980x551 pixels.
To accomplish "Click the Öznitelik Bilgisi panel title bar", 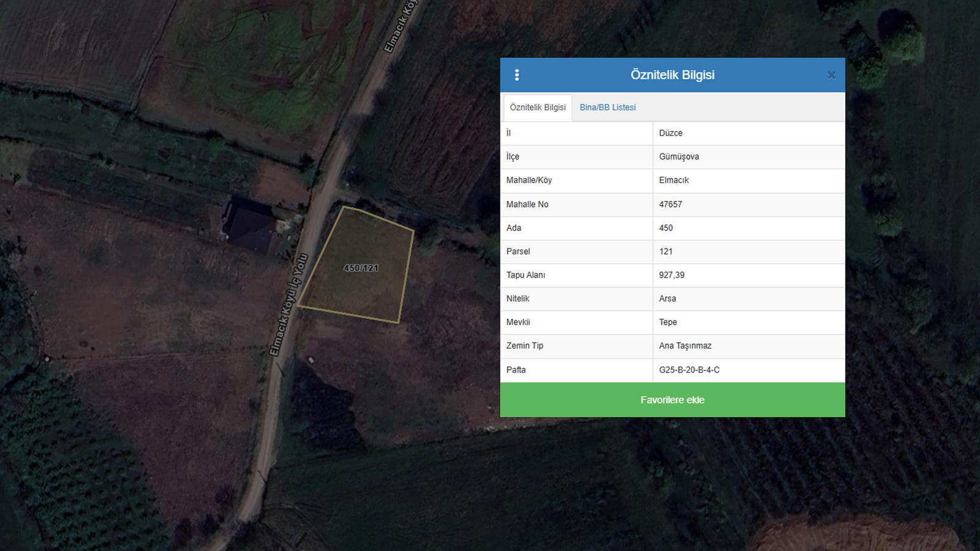I will (672, 75).
